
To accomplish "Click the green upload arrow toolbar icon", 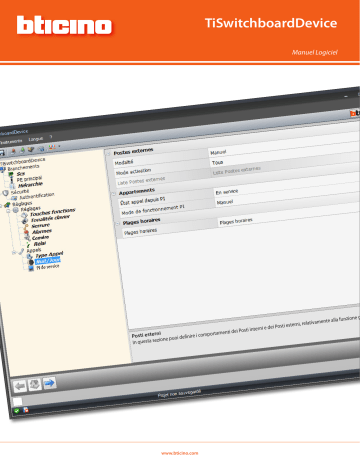I will (23, 150).
